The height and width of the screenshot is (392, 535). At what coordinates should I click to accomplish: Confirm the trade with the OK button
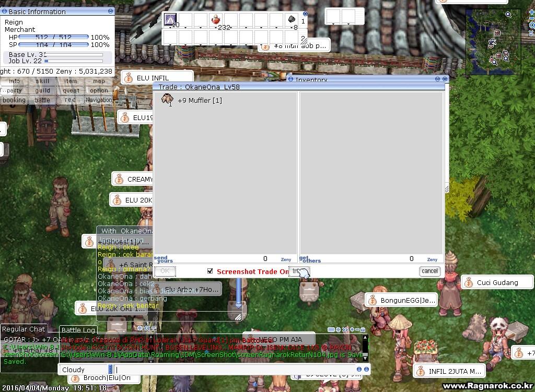point(165,271)
